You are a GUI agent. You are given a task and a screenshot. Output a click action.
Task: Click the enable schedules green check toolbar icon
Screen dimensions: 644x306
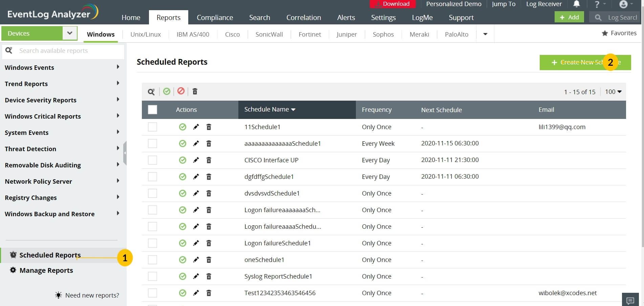[167, 91]
